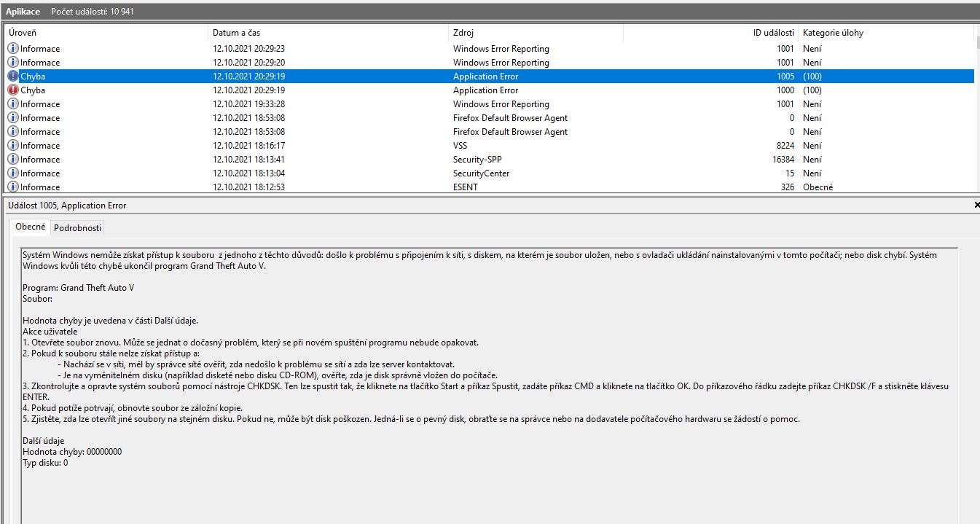Click date 12.10.2021 18:12:53 cell
Viewport: 980px width, 524px height.
248,187
